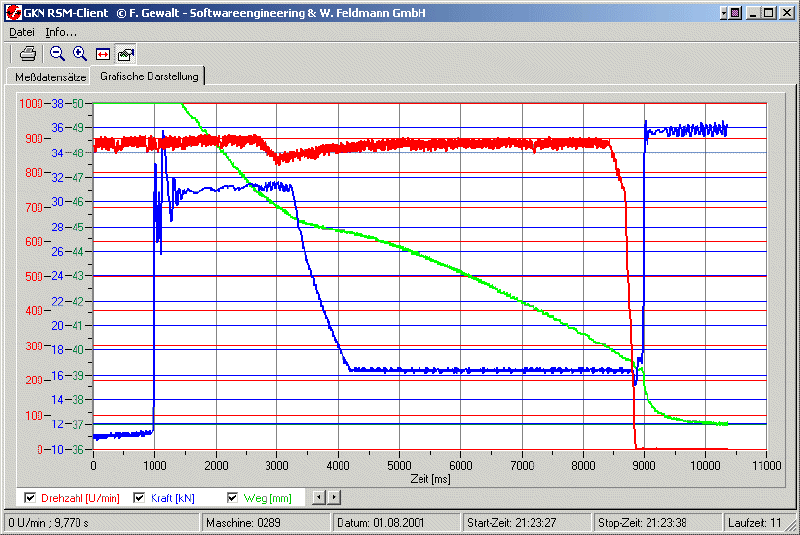Disable the Weg [mm] curve checkbox

pyautogui.click(x=233, y=497)
